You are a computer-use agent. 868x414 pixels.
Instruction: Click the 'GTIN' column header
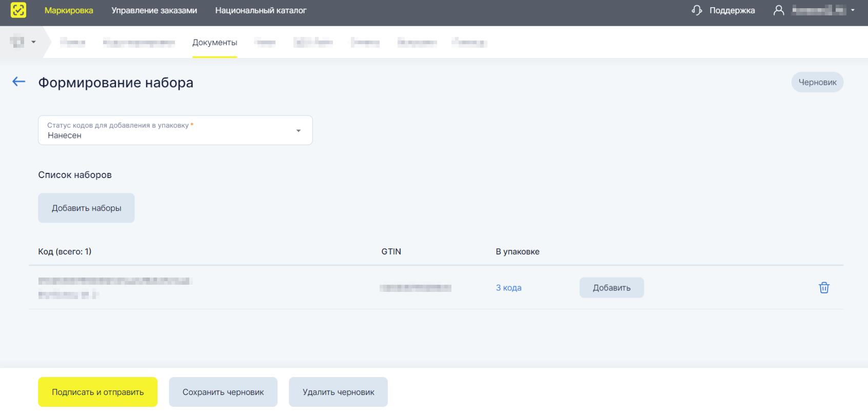[x=391, y=251]
